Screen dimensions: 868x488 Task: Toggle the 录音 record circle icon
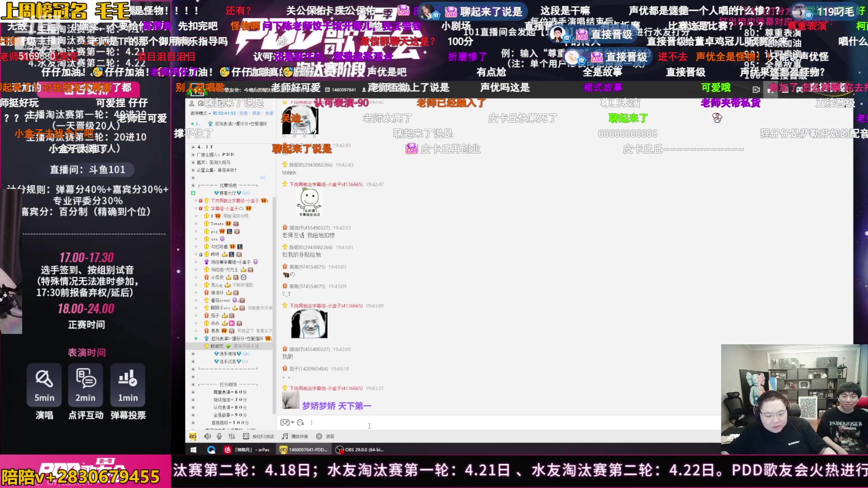click(319, 436)
